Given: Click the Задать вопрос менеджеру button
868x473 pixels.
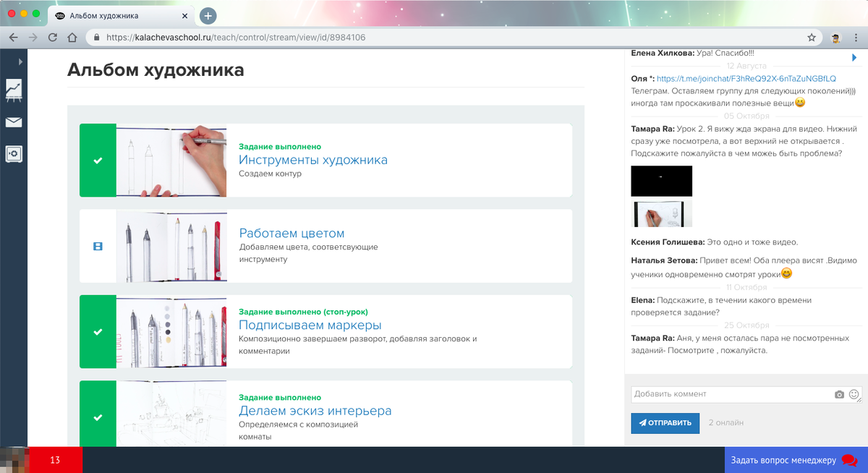Looking at the screenshot, I should [796, 460].
